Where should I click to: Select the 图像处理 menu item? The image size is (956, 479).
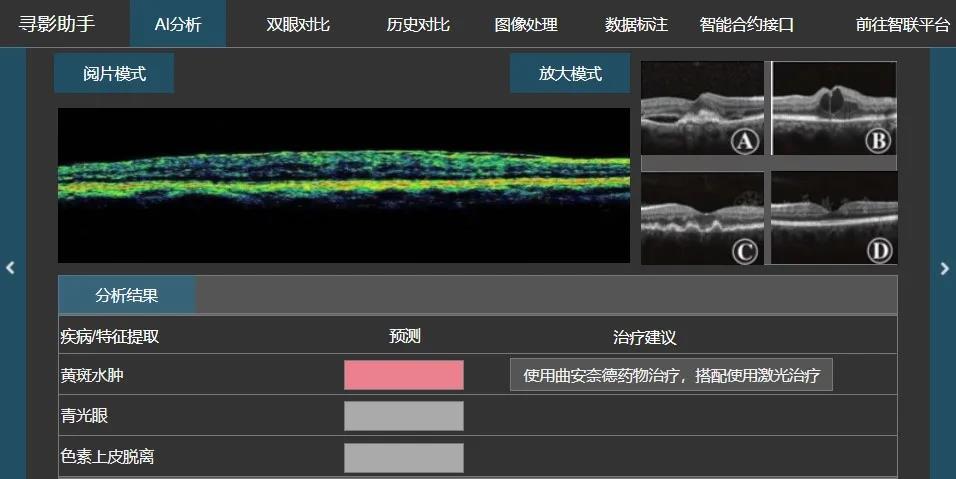click(x=526, y=24)
